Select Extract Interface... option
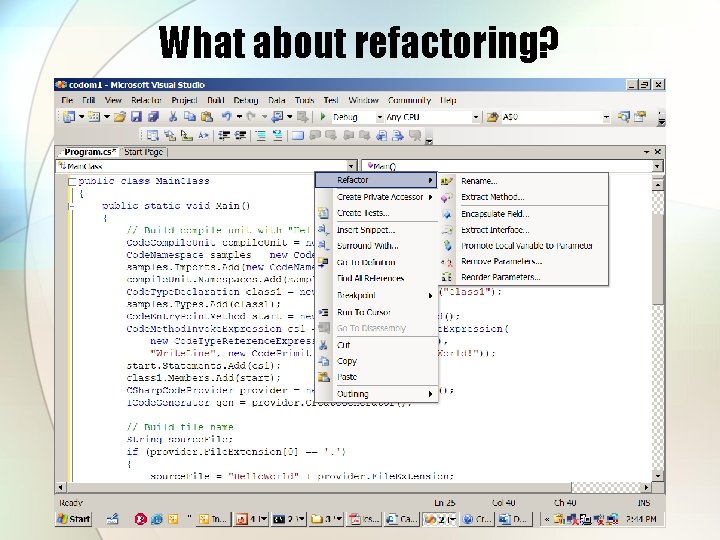Screen dimensions: 720x540 (x=495, y=230)
